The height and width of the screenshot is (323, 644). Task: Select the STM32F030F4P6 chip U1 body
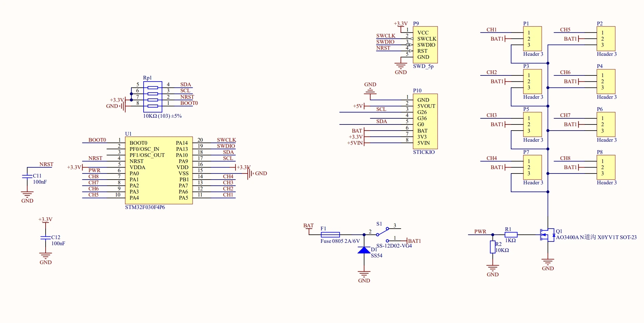[158, 170]
